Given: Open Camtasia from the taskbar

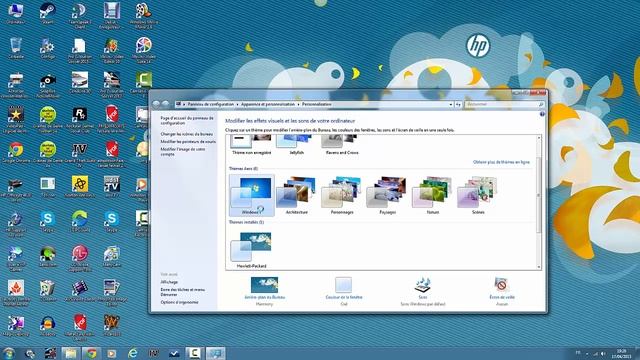Looking at the screenshot, I should tap(194, 353).
